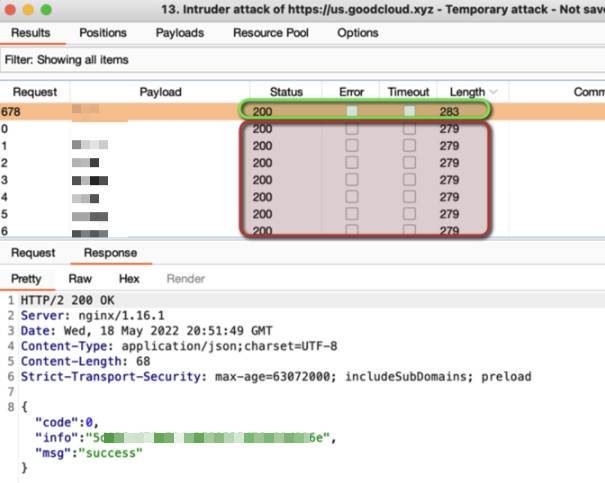Click the Content-Length: 68 line
Viewport: 605px width, 483px height.
pos(86,361)
